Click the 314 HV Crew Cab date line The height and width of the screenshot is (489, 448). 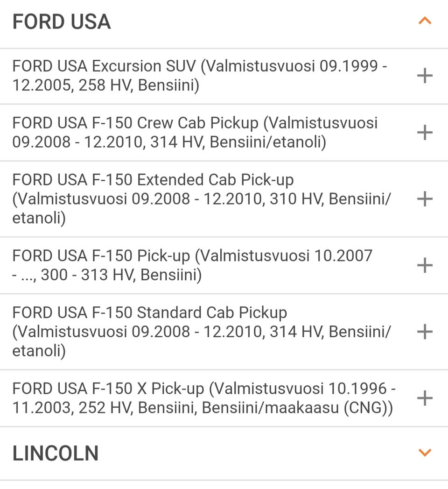tap(169, 142)
